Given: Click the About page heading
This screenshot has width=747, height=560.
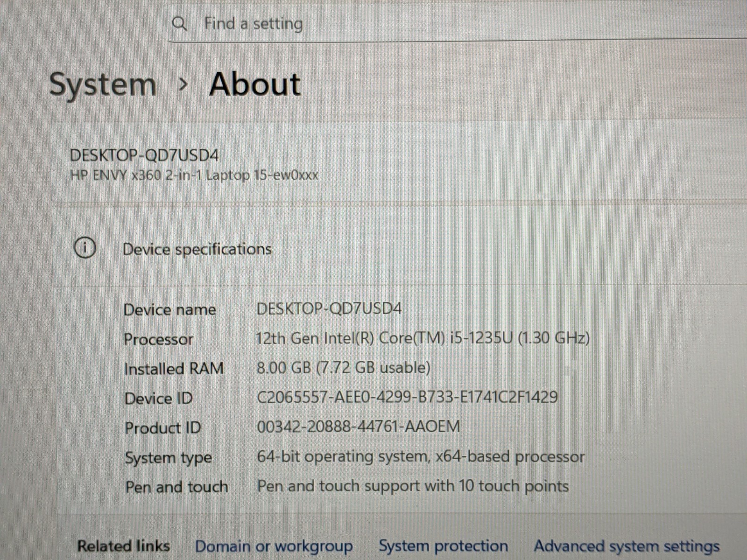Looking at the screenshot, I should (x=255, y=84).
